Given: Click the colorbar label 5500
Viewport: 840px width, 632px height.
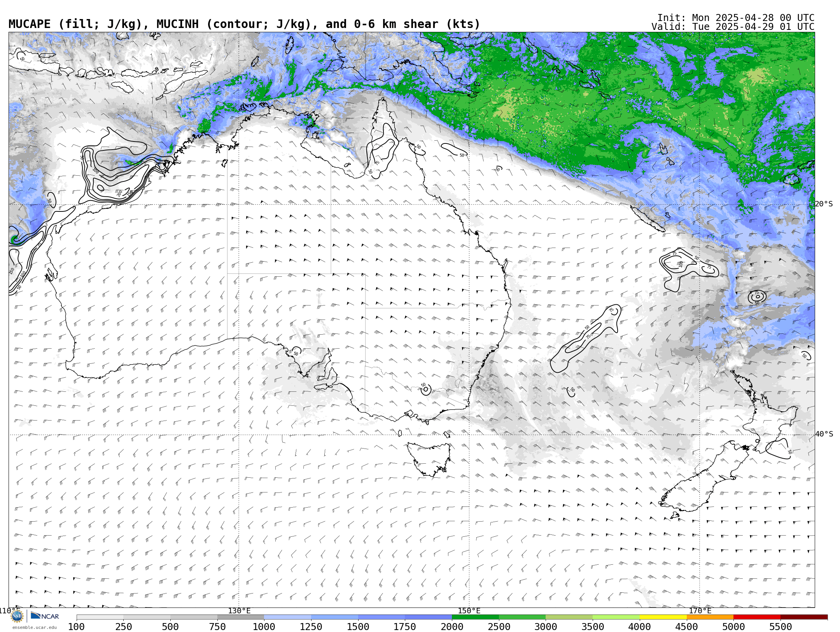Looking at the screenshot, I should (x=780, y=627).
